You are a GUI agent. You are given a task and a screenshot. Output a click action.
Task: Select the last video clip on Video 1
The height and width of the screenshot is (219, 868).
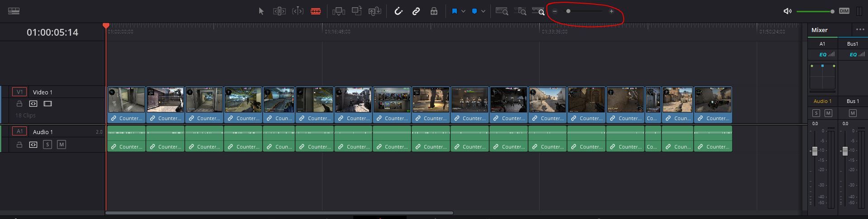click(x=713, y=105)
